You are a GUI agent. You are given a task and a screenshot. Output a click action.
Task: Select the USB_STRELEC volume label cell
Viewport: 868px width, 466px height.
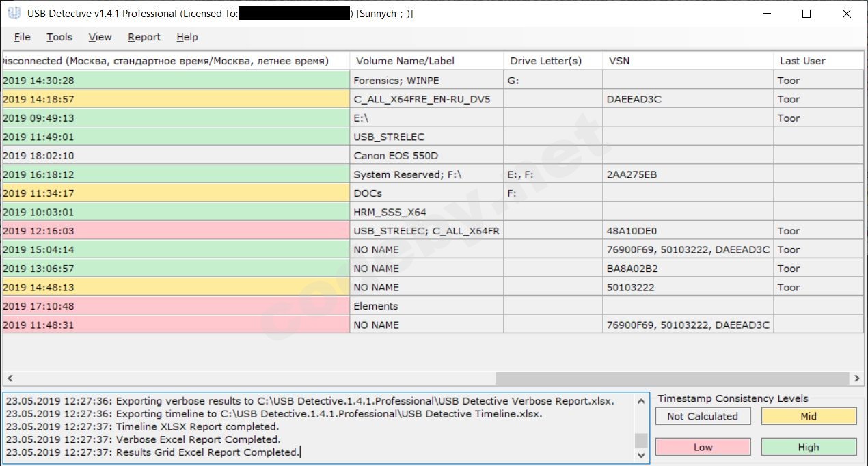(426, 137)
